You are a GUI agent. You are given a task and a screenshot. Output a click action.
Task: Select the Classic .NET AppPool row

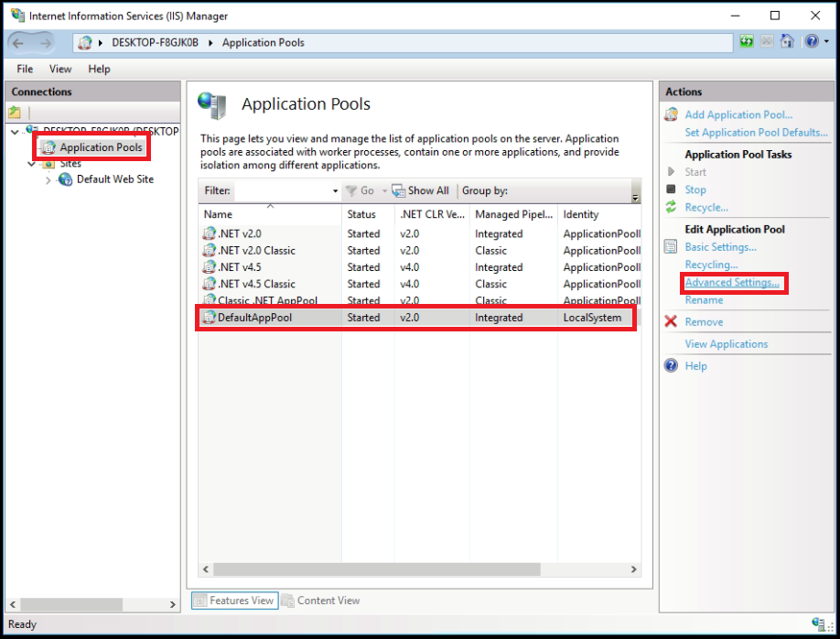419,300
